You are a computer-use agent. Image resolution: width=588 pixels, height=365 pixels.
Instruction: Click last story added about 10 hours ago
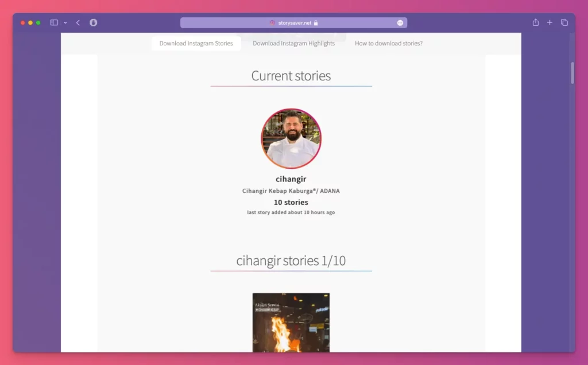click(x=291, y=212)
